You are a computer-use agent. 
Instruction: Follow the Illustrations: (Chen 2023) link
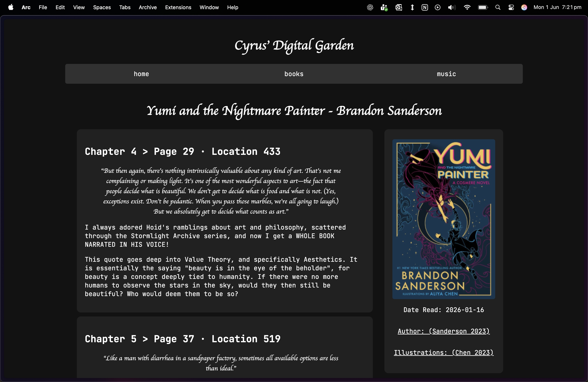click(443, 353)
